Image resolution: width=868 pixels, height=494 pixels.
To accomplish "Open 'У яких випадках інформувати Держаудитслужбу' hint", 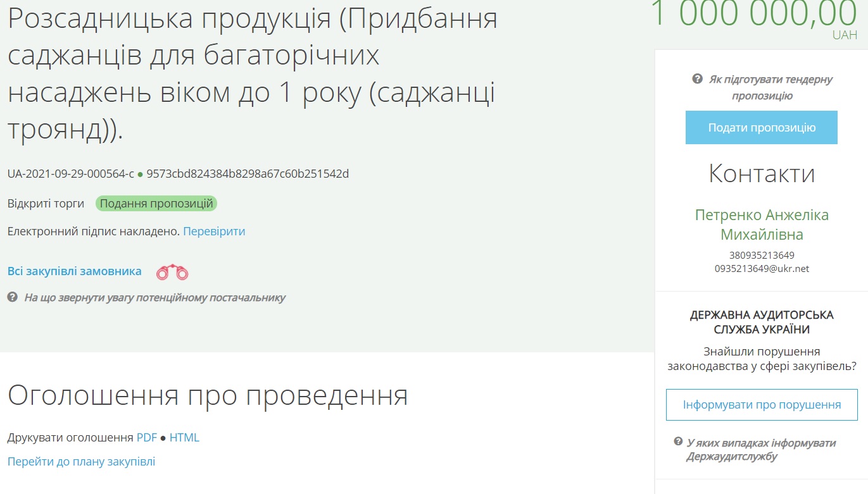I will coord(761,449).
